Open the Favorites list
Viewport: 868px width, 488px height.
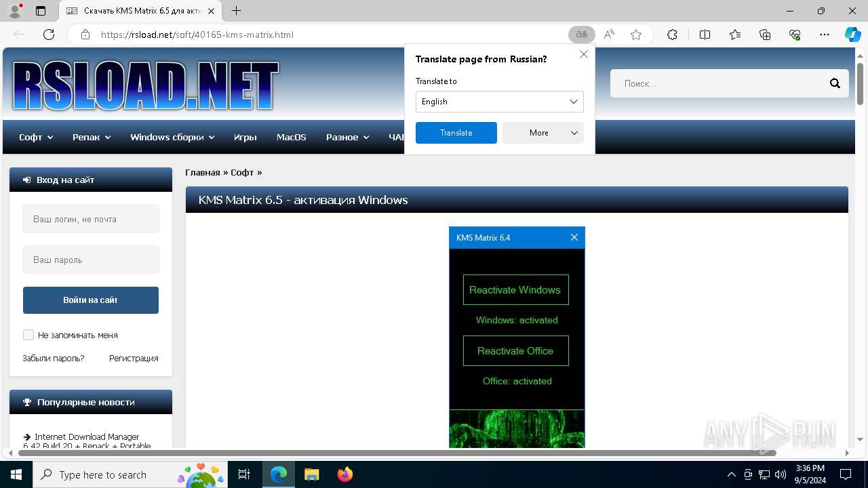[735, 35]
